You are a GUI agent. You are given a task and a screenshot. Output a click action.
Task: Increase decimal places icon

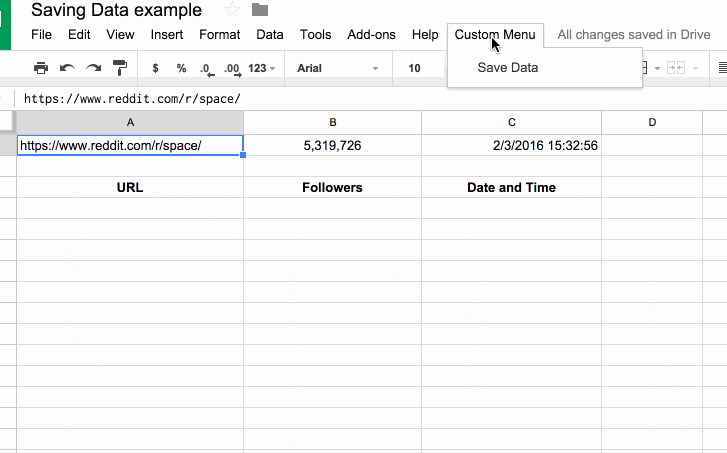[x=232, y=70]
